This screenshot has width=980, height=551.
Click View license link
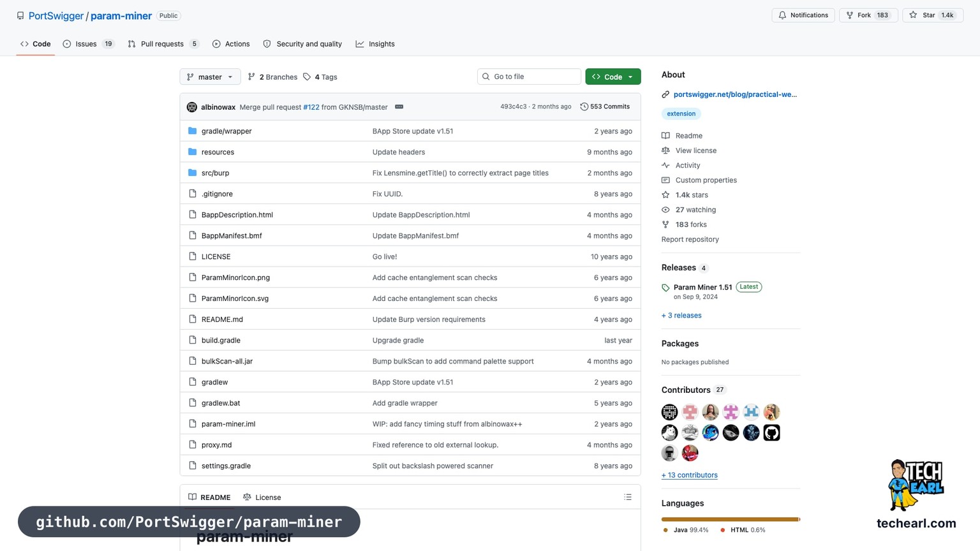tap(696, 151)
